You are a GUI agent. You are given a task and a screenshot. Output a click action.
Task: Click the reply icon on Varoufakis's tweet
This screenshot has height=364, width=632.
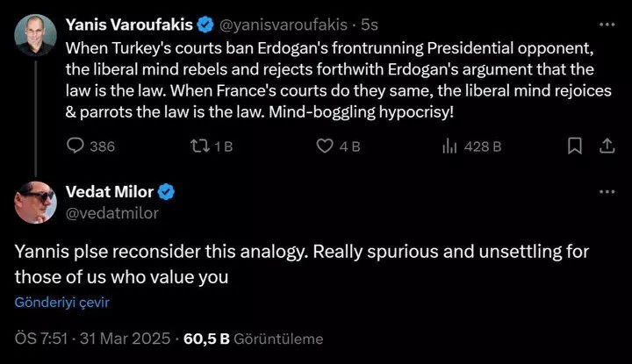click(76, 146)
